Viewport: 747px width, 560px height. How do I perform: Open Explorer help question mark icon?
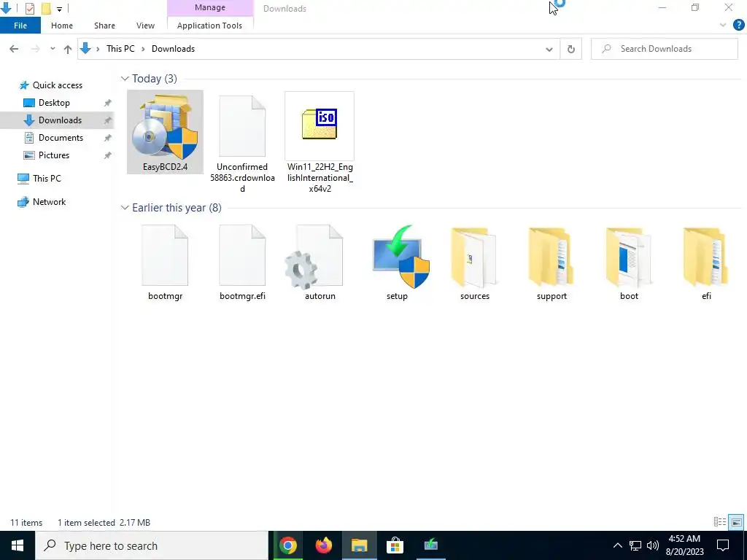[x=738, y=26]
